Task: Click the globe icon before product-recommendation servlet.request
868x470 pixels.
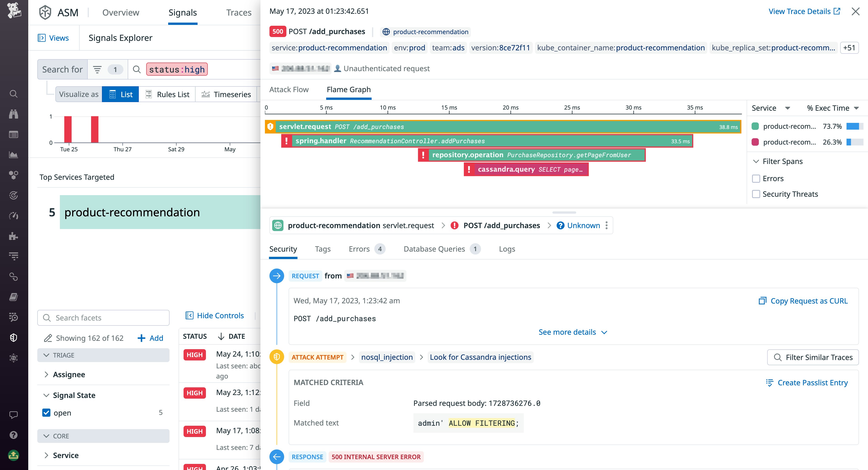Action: [278, 225]
